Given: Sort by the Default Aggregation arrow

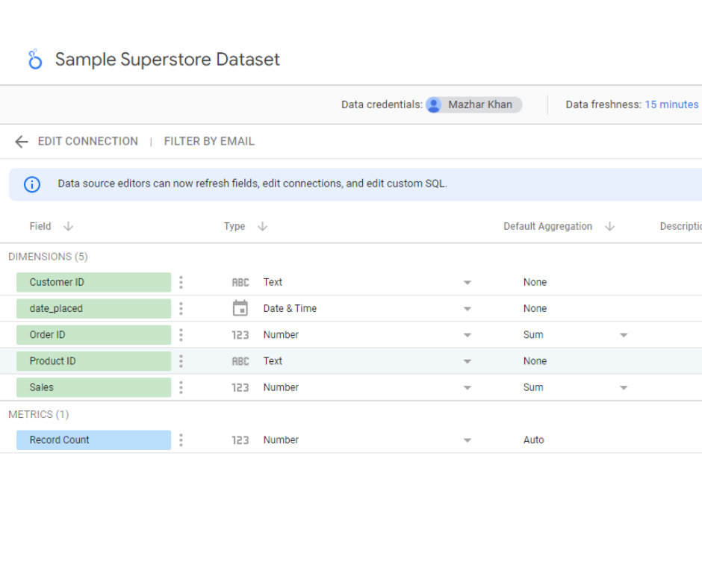Looking at the screenshot, I should click(609, 227).
